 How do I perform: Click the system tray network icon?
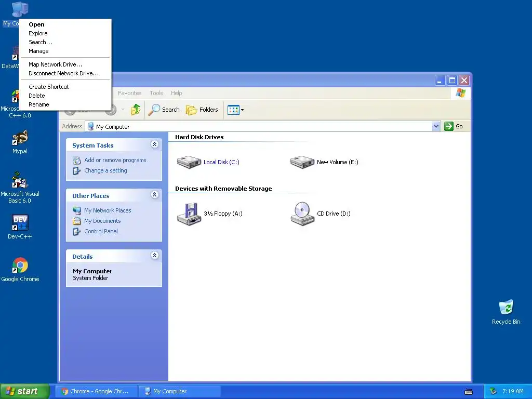click(x=493, y=391)
